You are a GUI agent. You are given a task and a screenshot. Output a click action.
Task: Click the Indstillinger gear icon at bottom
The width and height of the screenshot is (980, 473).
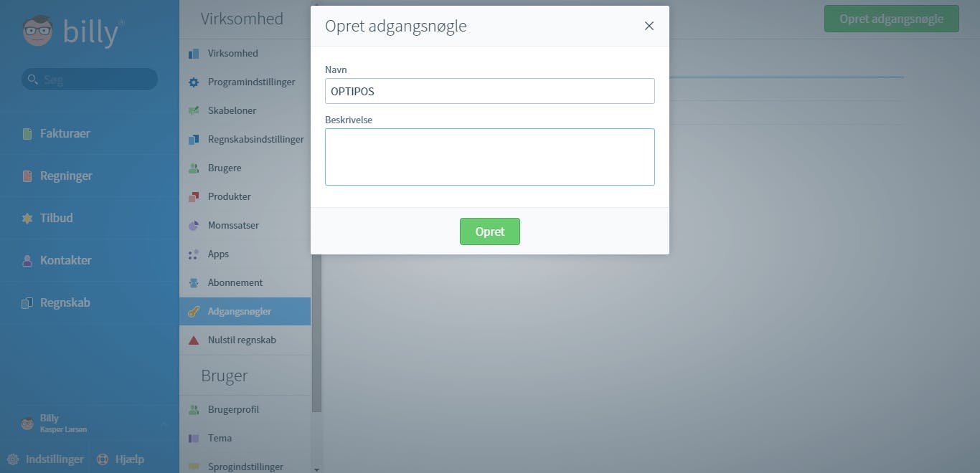coord(13,459)
